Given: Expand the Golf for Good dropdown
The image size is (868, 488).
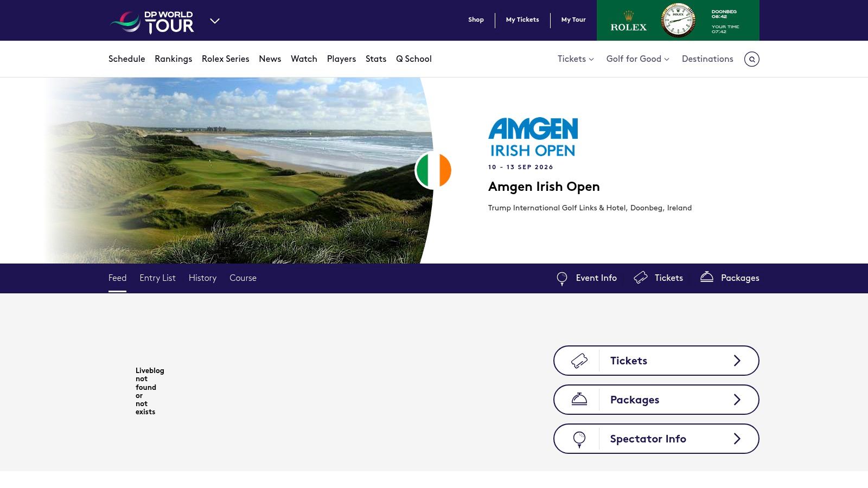Looking at the screenshot, I should click(x=637, y=59).
